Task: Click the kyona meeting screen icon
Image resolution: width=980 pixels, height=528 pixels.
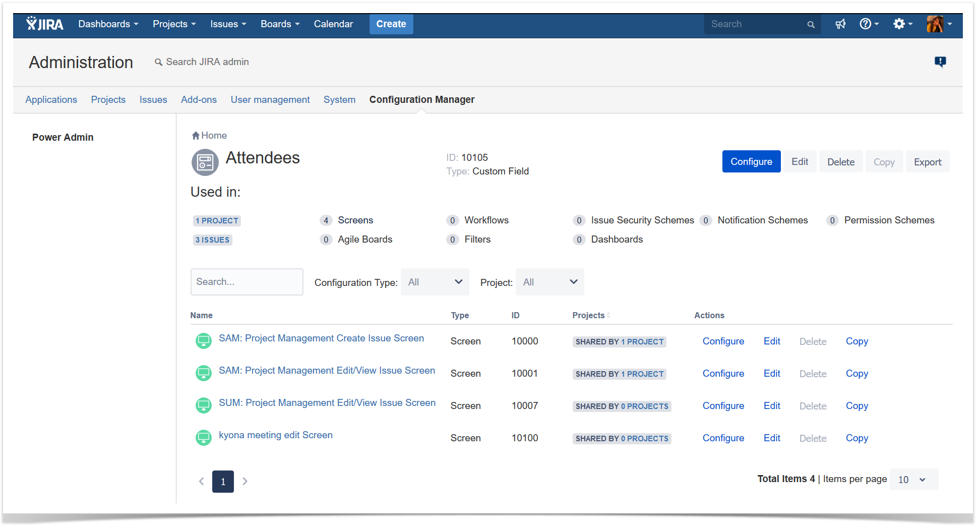Action: 204,438
